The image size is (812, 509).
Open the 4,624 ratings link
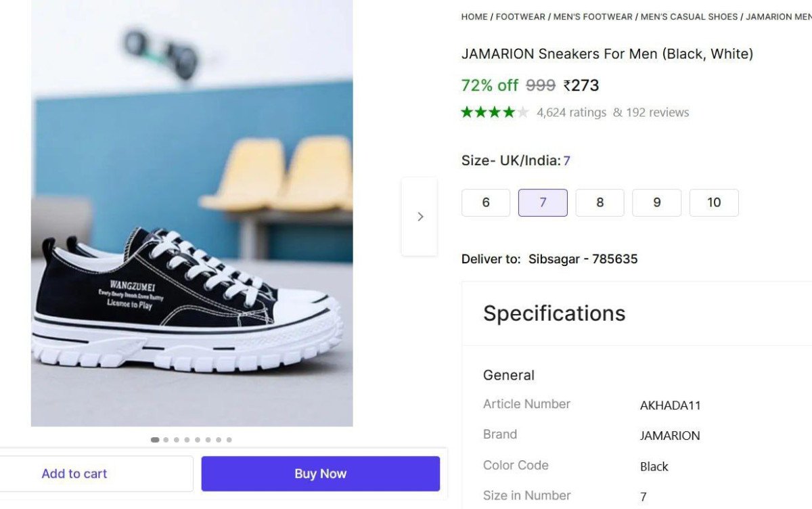tap(572, 112)
